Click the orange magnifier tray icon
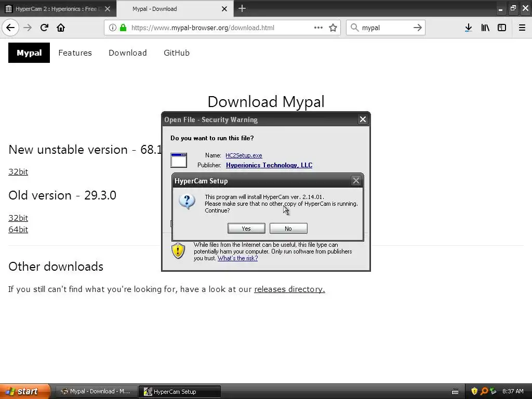Screen dimensions: 532x399 point(484,391)
